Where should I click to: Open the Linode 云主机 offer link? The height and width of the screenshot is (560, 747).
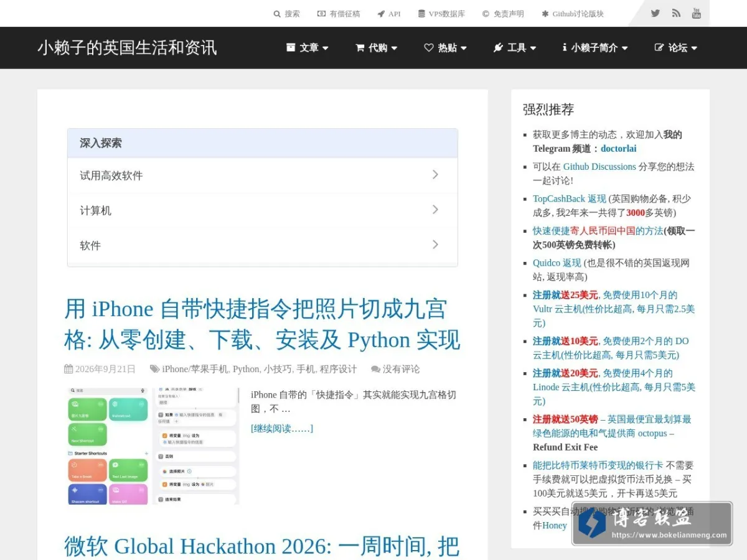pos(614,387)
